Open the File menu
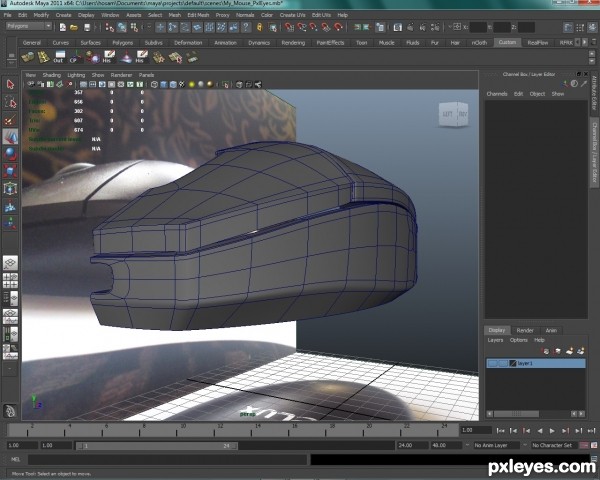The image size is (600, 480). click(x=8, y=15)
